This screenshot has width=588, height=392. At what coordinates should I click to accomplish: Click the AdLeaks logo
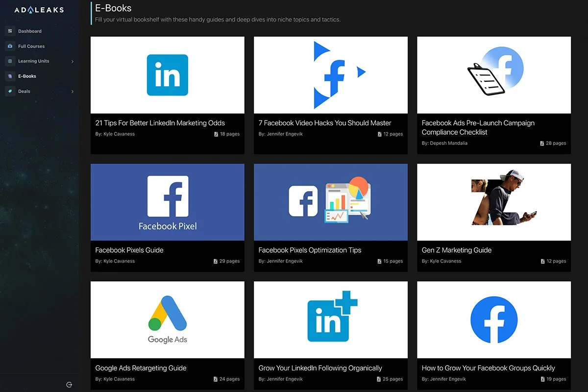[x=39, y=10]
